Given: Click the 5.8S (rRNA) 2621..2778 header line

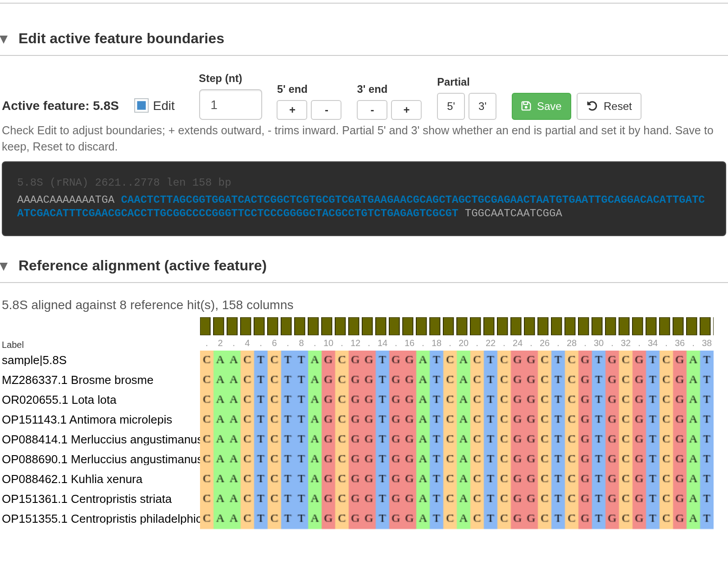Looking at the screenshot, I should 124,182.
